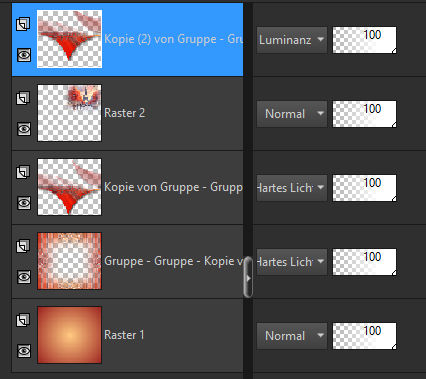Adjust opacity slider of Raster 1 layer

pos(364,336)
